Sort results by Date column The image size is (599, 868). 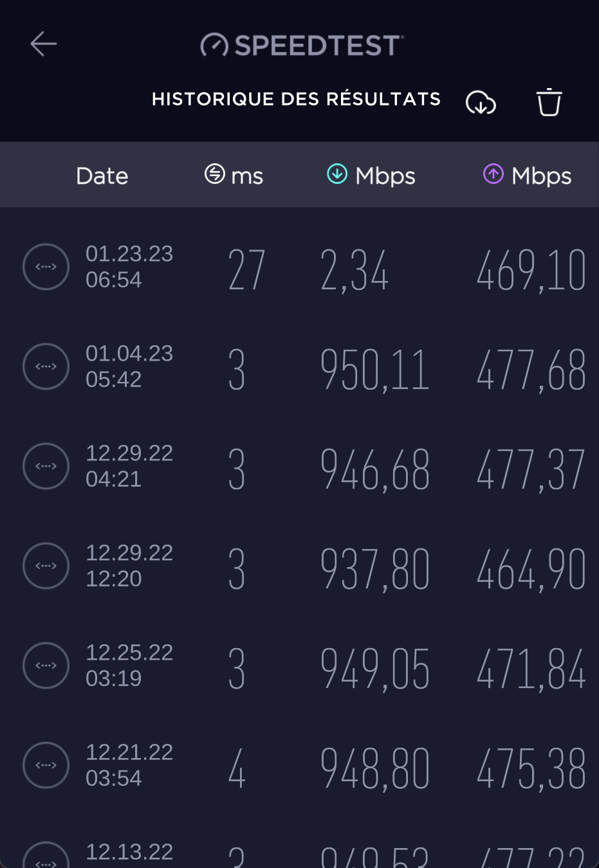pos(102,176)
